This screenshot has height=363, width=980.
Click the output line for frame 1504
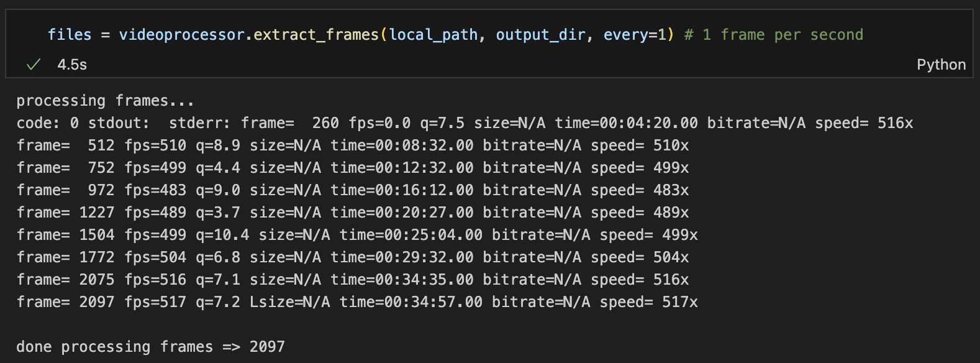[x=357, y=235]
